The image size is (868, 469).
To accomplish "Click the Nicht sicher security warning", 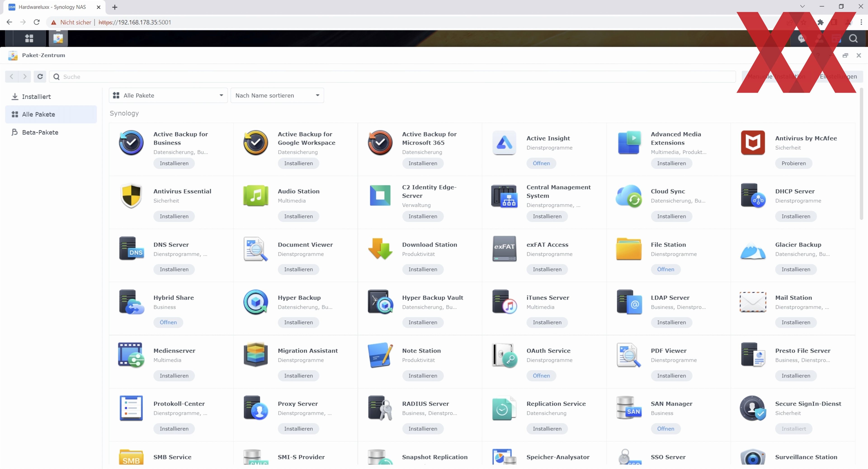I will [71, 22].
